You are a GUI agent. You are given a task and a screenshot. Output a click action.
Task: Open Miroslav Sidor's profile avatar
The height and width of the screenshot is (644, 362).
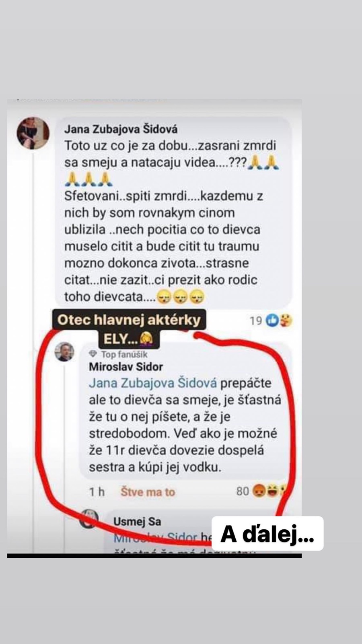coord(64,352)
